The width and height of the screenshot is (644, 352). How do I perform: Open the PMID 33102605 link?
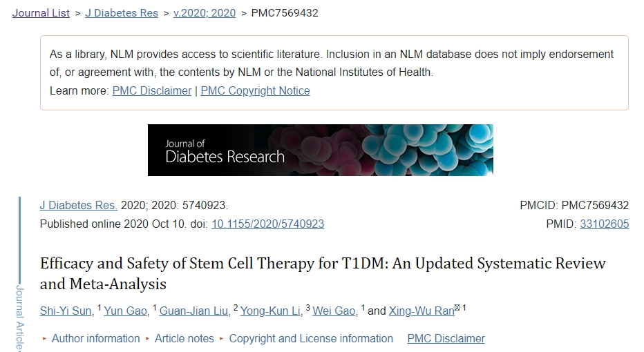[x=604, y=224]
